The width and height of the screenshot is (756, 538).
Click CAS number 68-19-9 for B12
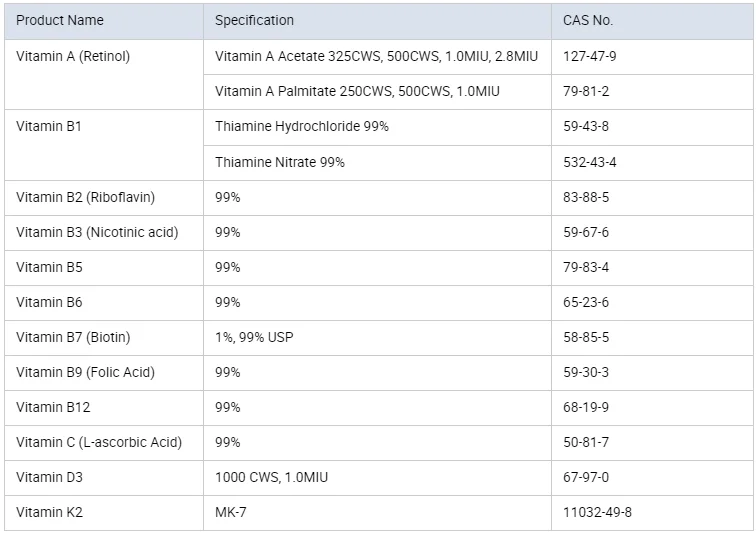[586, 407]
